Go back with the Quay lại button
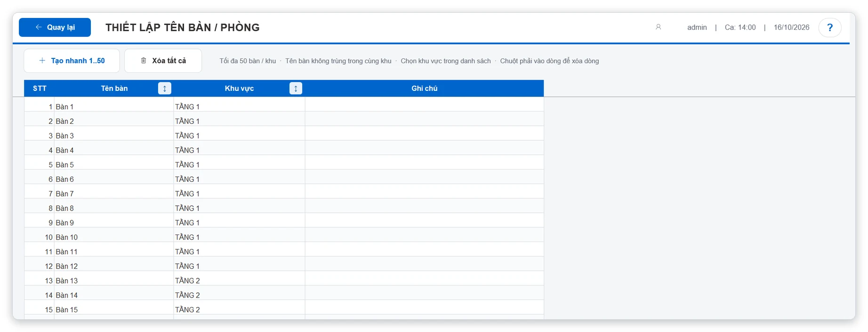Screen dimensions: 868x332 pyautogui.click(x=55, y=27)
